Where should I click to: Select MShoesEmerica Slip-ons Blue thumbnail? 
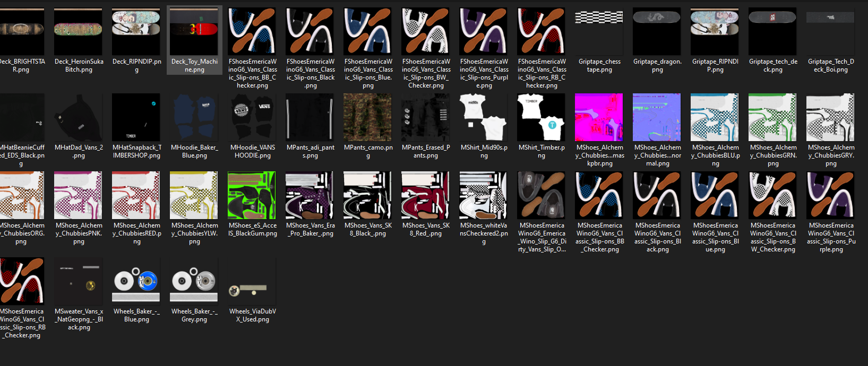pyautogui.click(x=715, y=196)
